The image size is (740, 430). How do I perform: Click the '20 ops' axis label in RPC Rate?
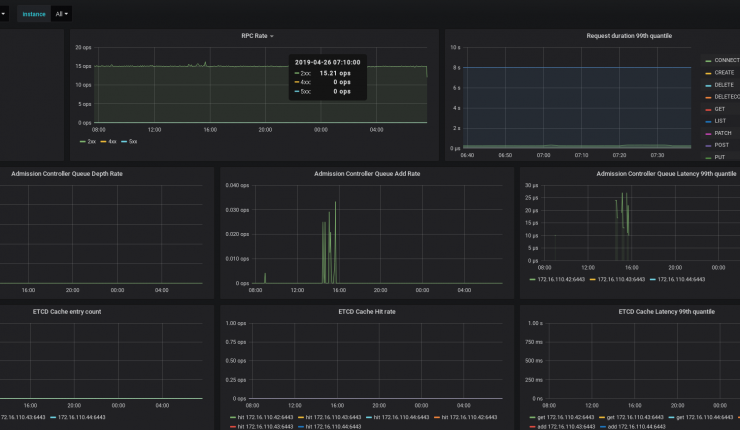tap(83, 48)
